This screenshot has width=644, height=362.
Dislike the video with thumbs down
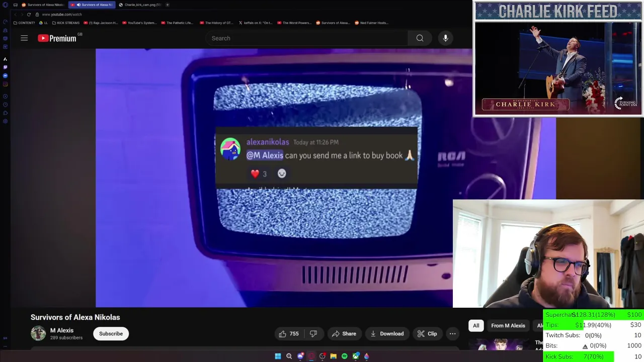(313, 334)
